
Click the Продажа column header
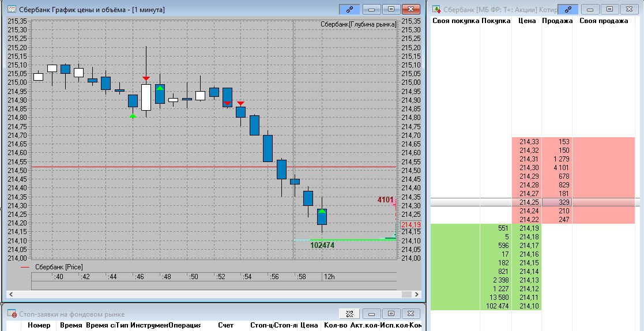click(x=557, y=21)
